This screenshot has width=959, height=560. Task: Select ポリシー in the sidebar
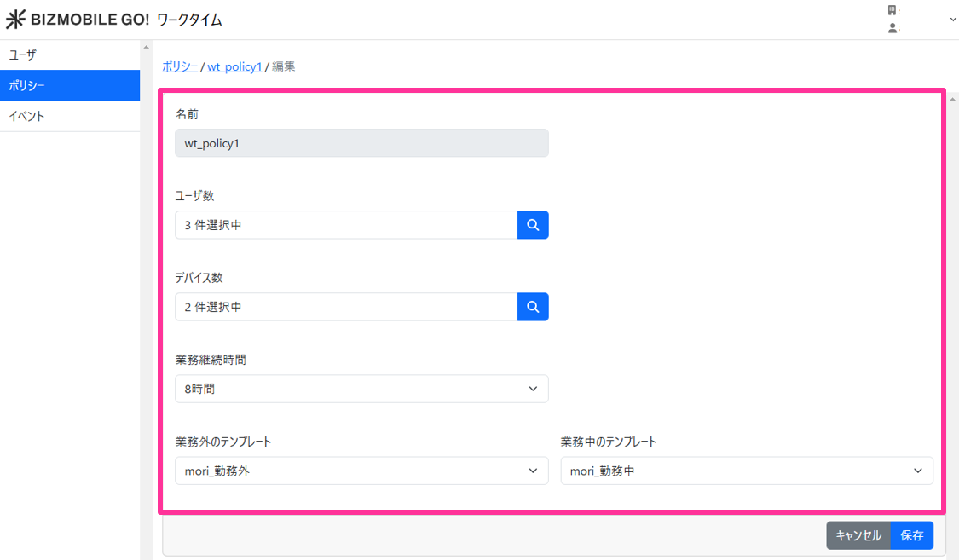pos(70,85)
